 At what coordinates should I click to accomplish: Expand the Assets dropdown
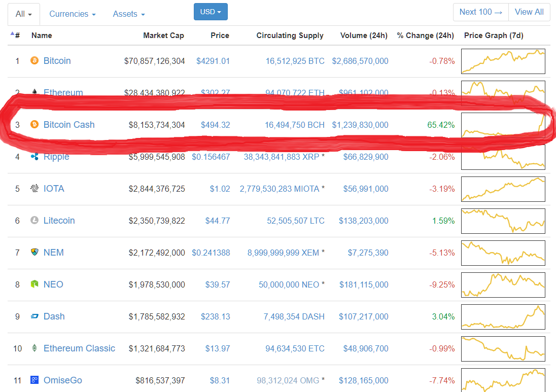[128, 14]
